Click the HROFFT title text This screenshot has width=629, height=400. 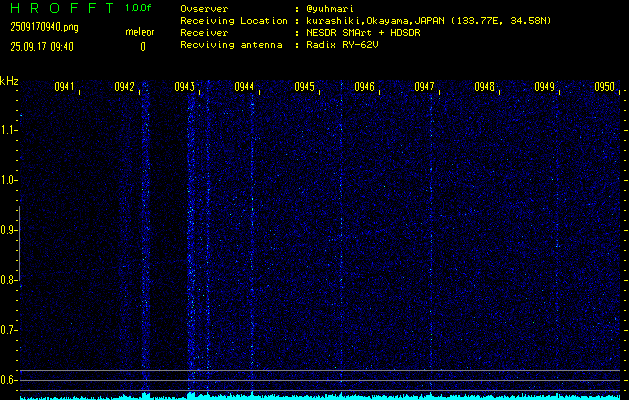(62, 8)
